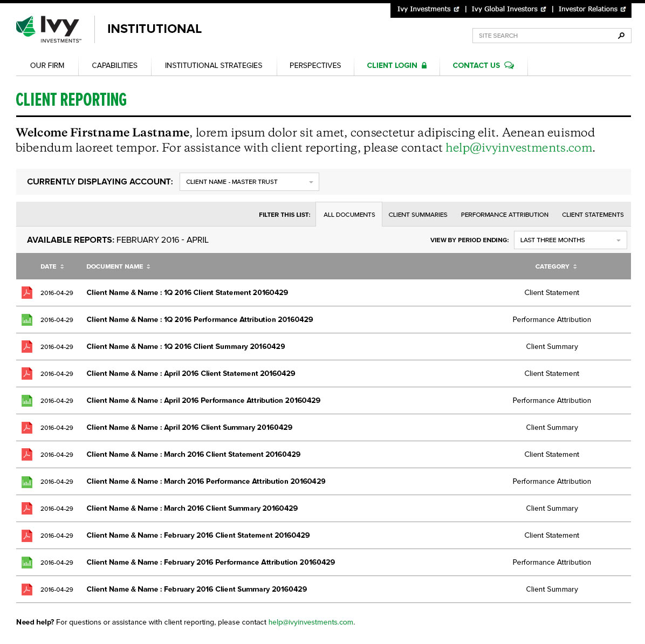
Task: Click Client Statement category in 1Q 2016 row
Action: coord(552,292)
